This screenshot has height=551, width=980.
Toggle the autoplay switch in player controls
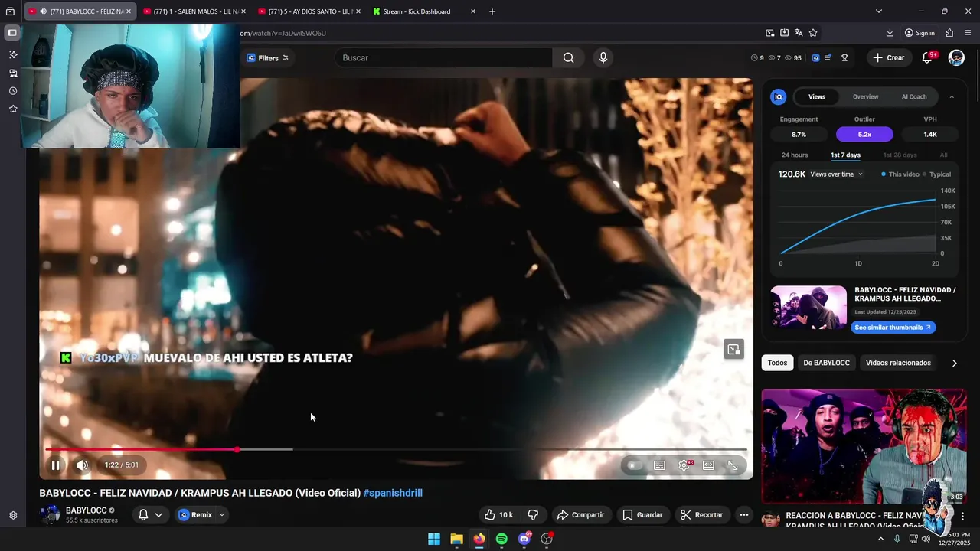(x=633, y=465)
